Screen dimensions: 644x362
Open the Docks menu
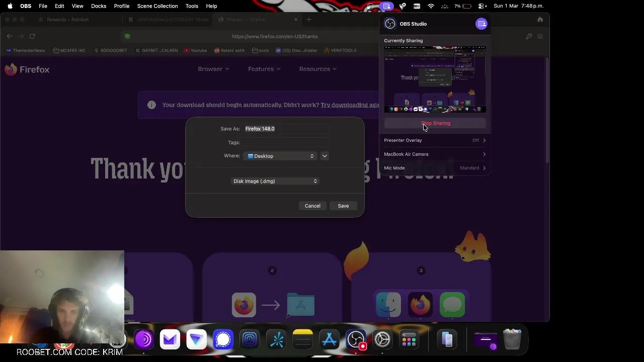99,6
